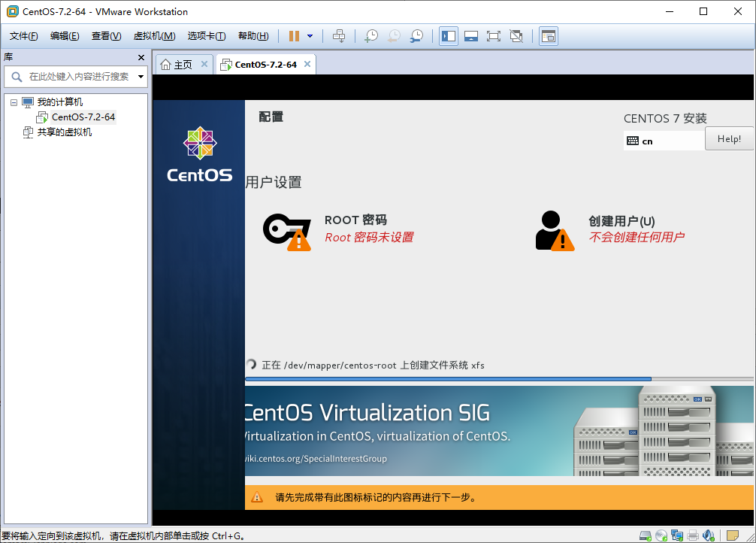756x543 pixels.
Task: Open the 帮助(H) menu
Action: 253,36
